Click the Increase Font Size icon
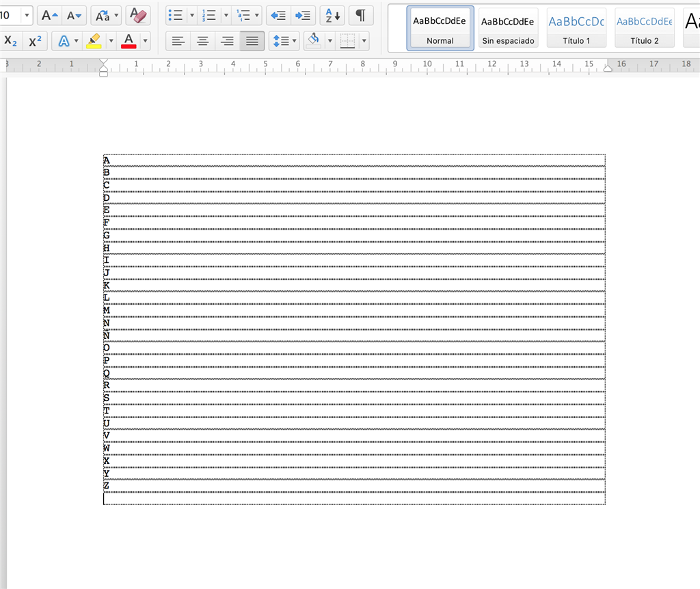The width and height of the screenshot is (700, 589). pos(48,15)
